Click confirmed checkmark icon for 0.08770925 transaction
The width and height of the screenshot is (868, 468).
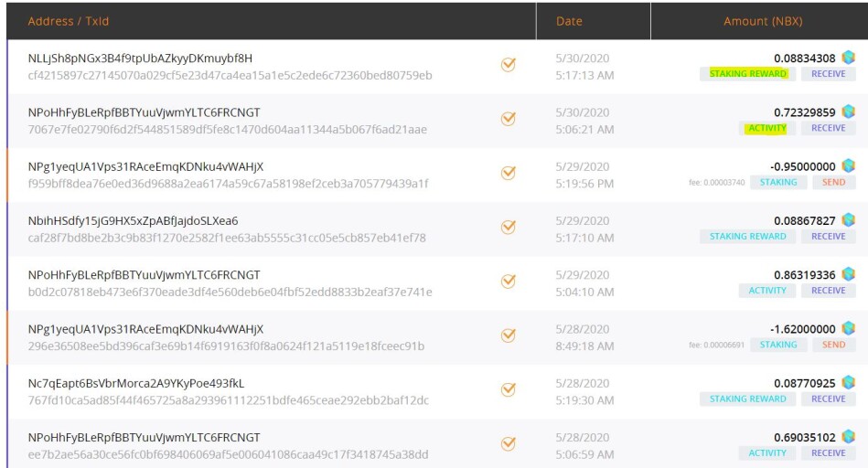509,390
